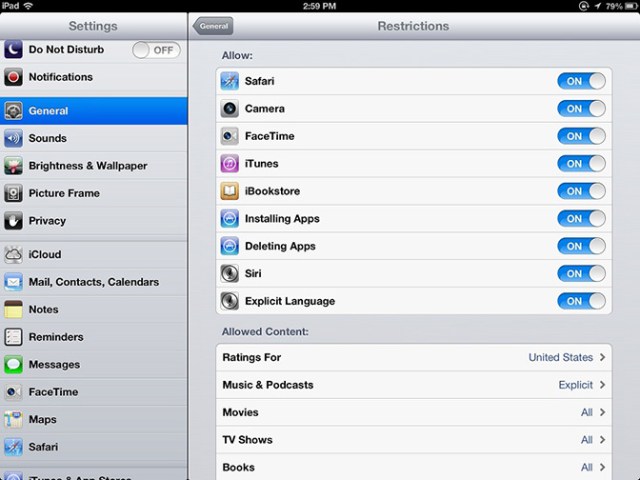This screenshot has width=640, height=480.
Task: Open Privacy settings
Action: (94, 221)
